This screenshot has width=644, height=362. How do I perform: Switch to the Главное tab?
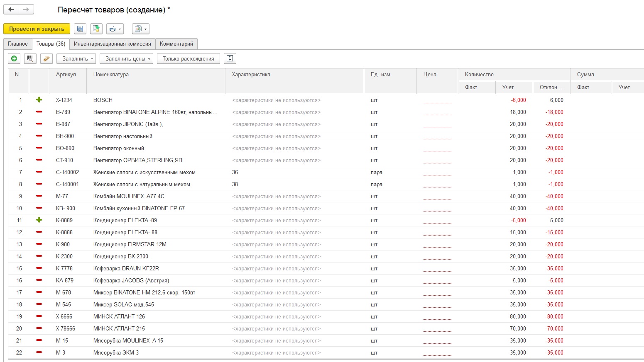click(18, 44)
